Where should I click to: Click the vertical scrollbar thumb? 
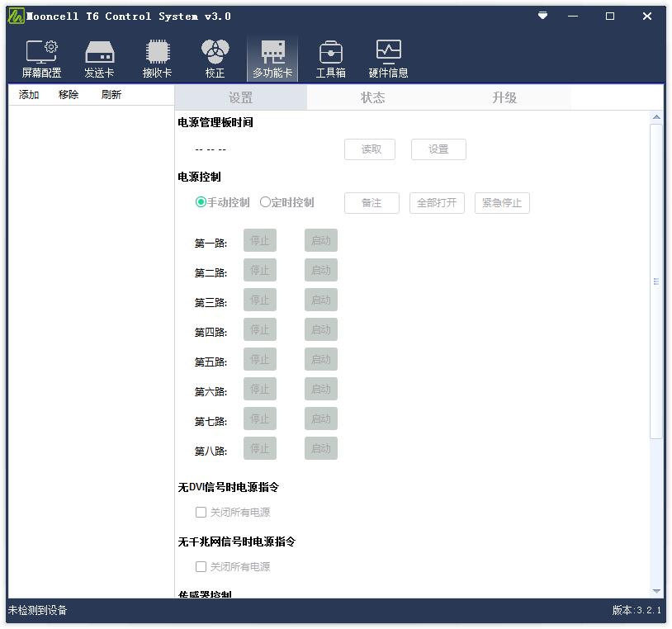(x=656, y=281)
